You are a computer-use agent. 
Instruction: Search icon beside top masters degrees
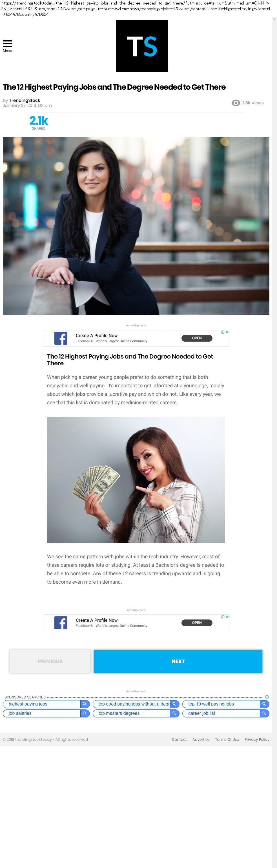pyautogui.click(x=174, y=713)
